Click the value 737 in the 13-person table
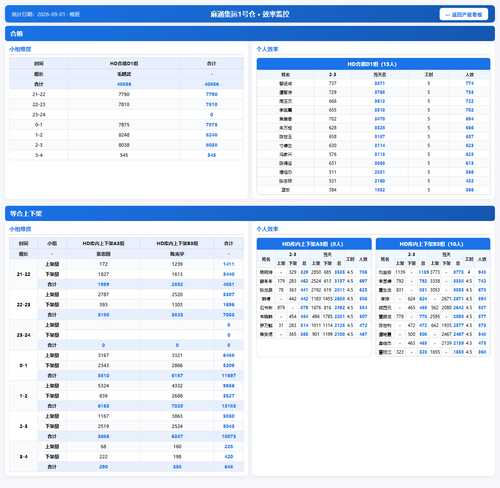The width and height of the screenshot is (500, 488). pos(333,83)
